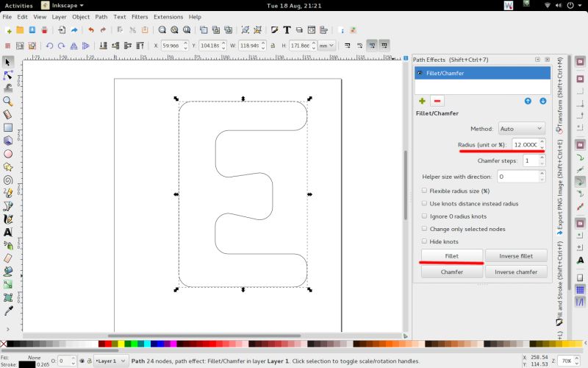The image size is (588, 368).
Task: Flip selection horizontally icon
Action: point(74,46)
